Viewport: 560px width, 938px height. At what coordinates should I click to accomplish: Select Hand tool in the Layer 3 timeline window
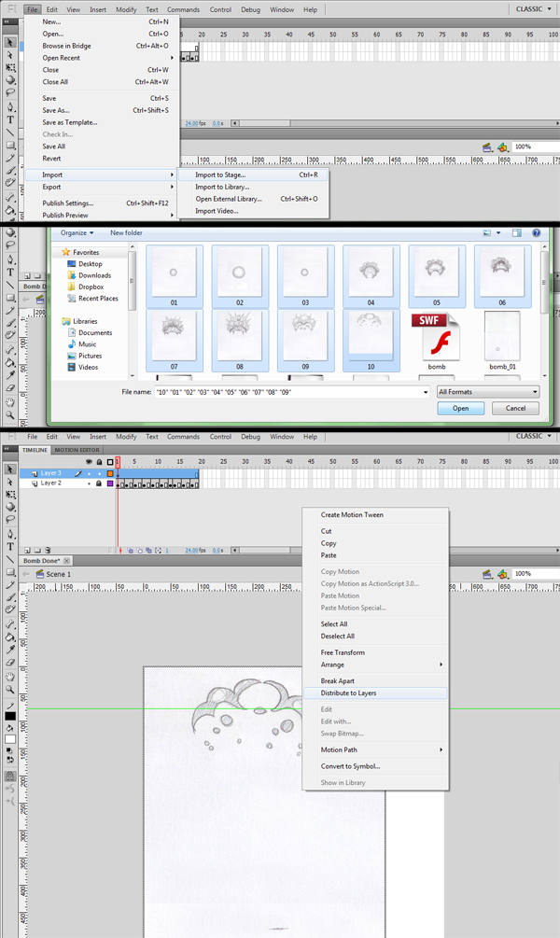[x=10, y=677]
